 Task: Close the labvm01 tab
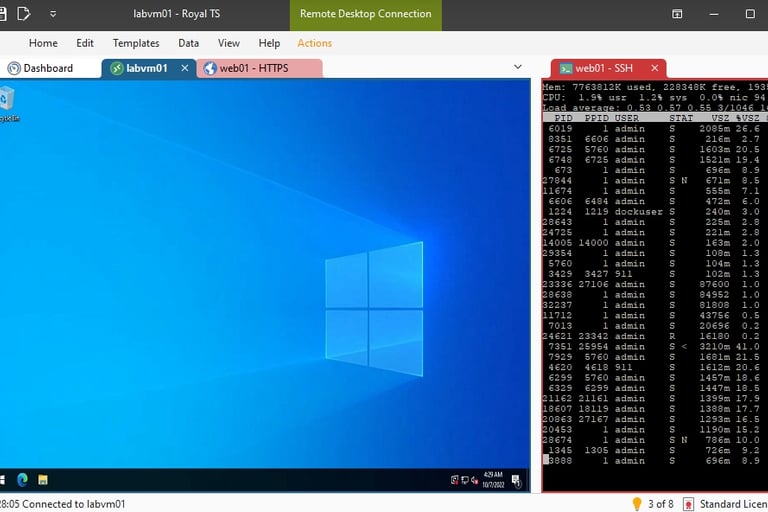point(185,68)
